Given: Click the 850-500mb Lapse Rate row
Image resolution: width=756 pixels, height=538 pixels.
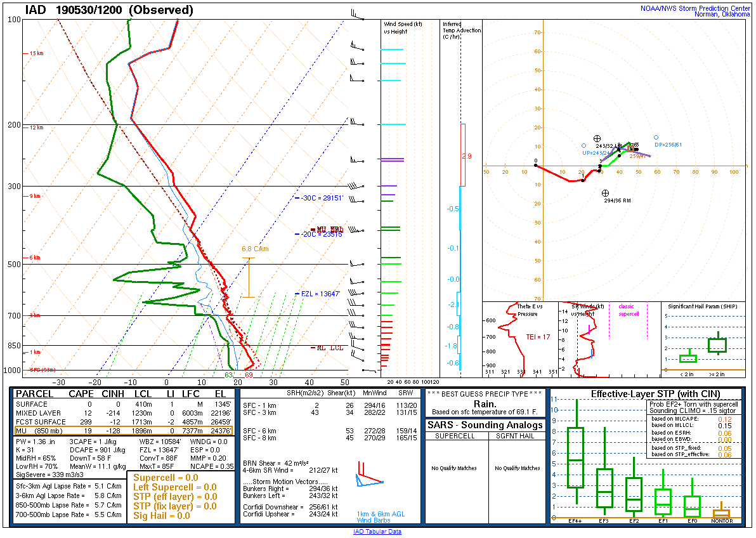Looking at the screenshot, I should click(68, 505).
